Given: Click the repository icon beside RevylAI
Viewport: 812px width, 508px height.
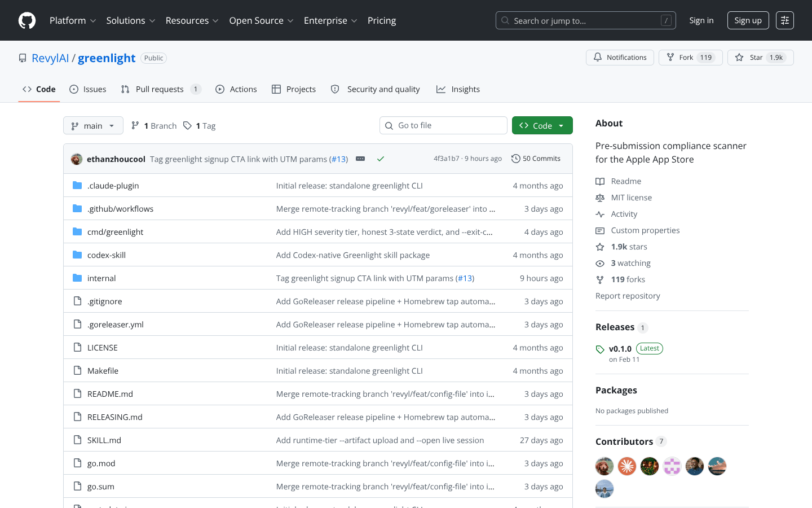Looking at the screenshot, I should 23,58.
